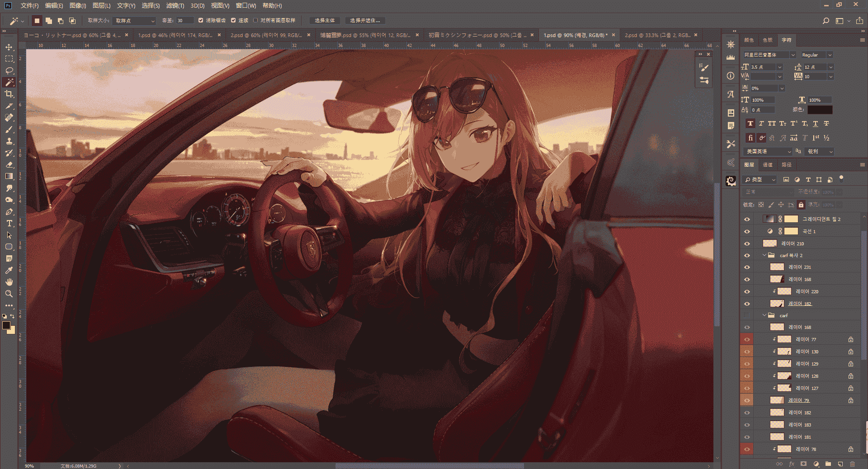
Task: Click foreground color swatch in toolbar
Action: [x=6, y=325]
